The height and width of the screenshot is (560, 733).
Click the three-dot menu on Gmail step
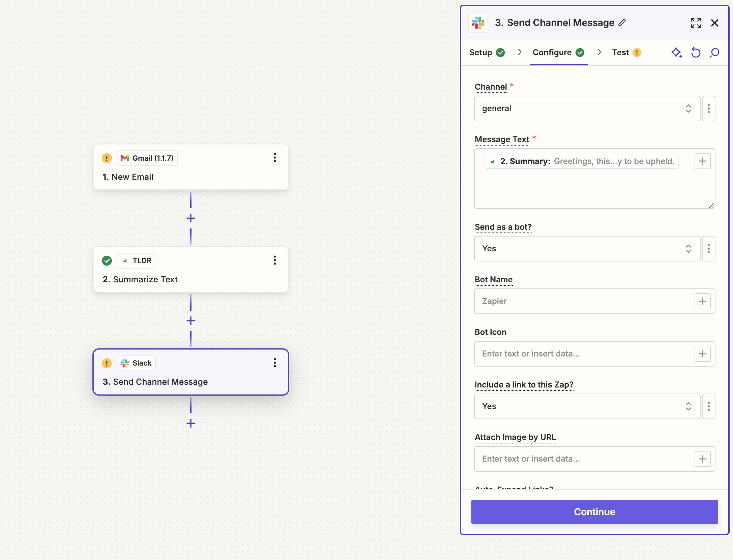274,157
